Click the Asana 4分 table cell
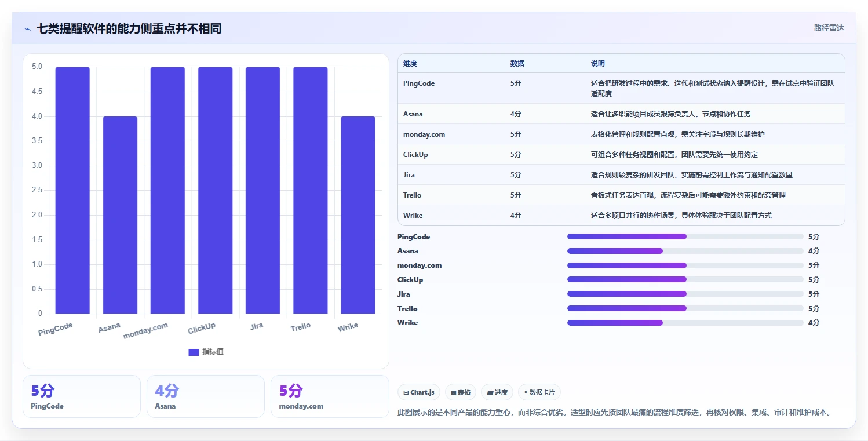Viewport: 868px width, 441px height. tap(516, 114)
